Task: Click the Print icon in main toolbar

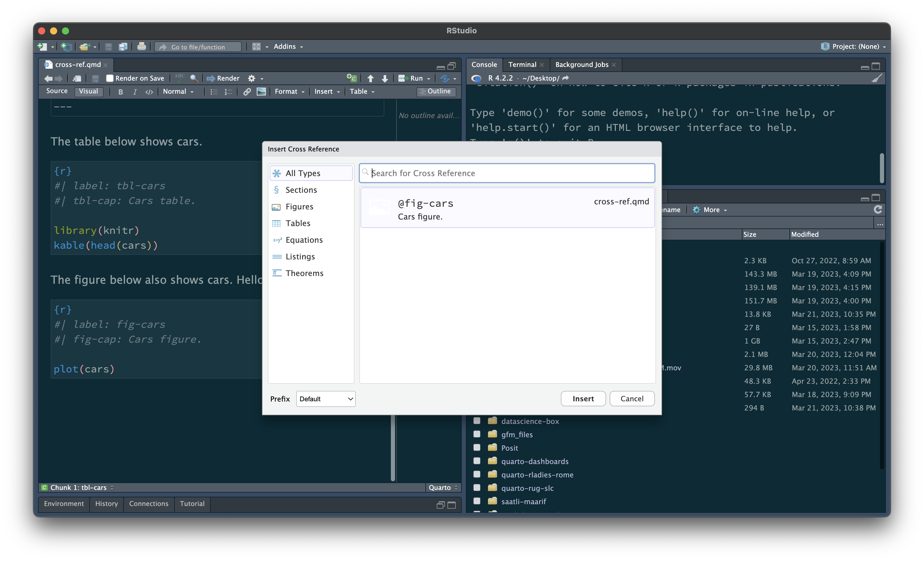Action: coord(141,46)
